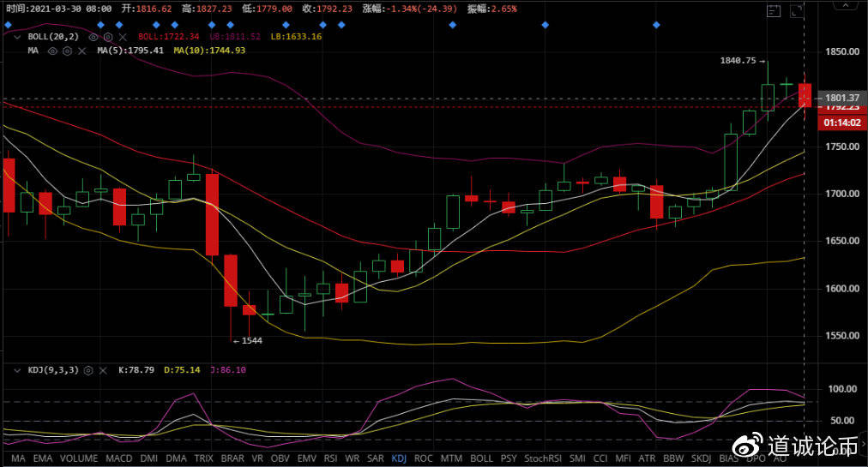Click the 1801.37 price label on axis
This screenshot has height=467, width=868.
click(836, 98)
